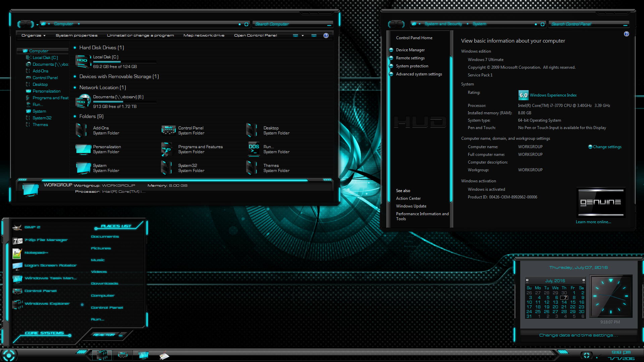Screen dimensions: 644x362
Task: Click the Change settings link
Action: click(607, 146)
